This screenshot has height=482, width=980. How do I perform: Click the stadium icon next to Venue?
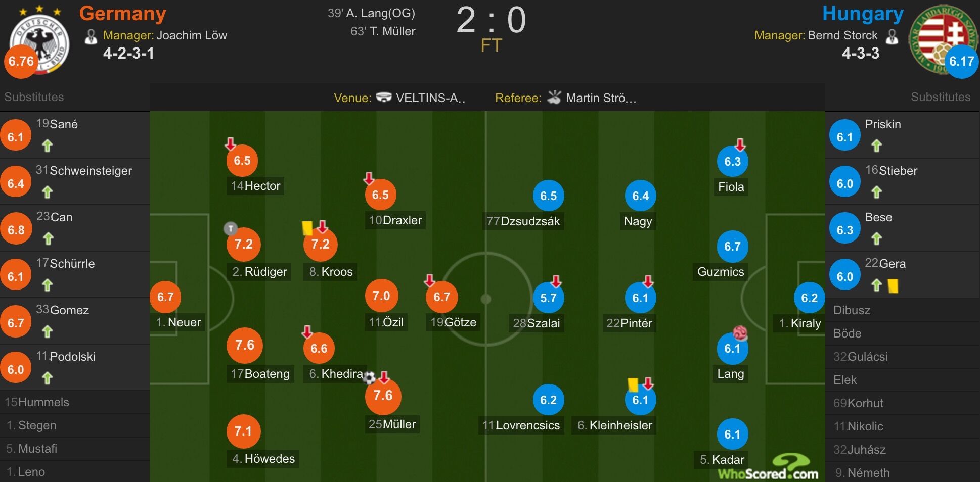(384, 97)
